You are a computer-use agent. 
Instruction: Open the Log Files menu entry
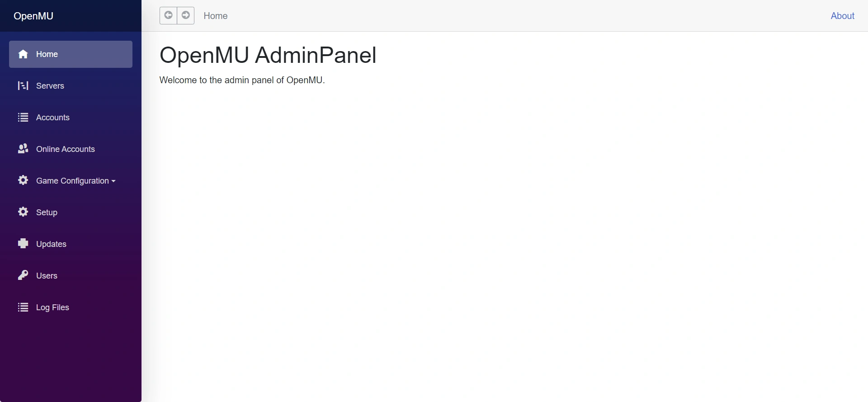pyautogui.click(x=52, y=307)
